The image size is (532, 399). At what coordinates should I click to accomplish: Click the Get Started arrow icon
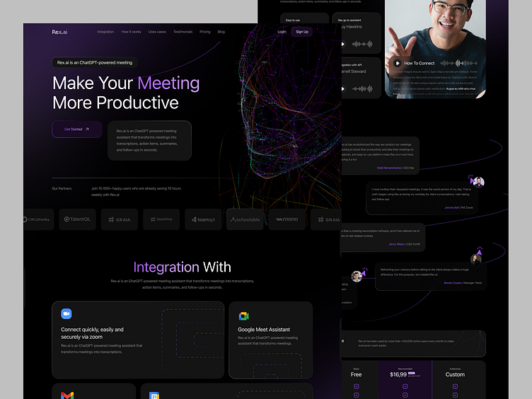[87, 129]
